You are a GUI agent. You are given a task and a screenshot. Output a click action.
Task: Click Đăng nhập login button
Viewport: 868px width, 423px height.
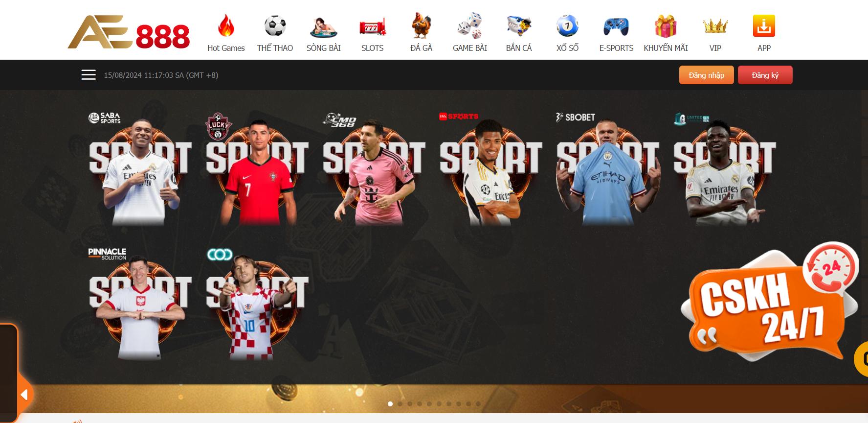(706, 75)
